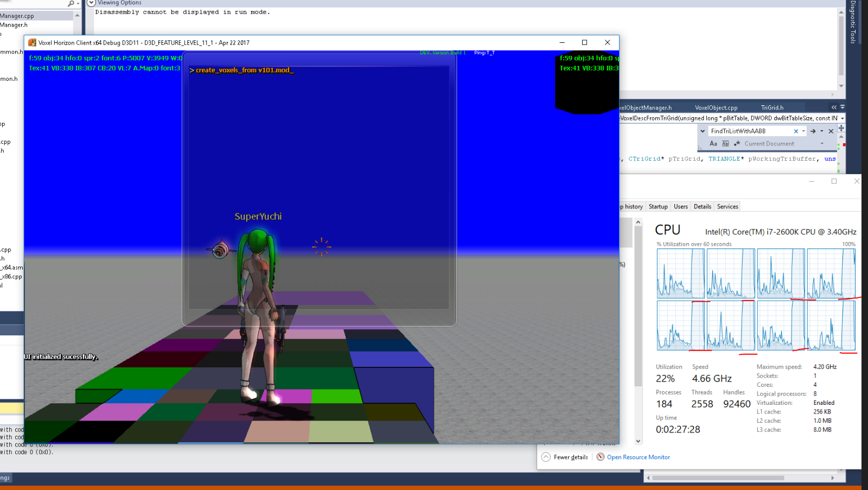
Task: Close the Find panel
Action: click(831, 131)
